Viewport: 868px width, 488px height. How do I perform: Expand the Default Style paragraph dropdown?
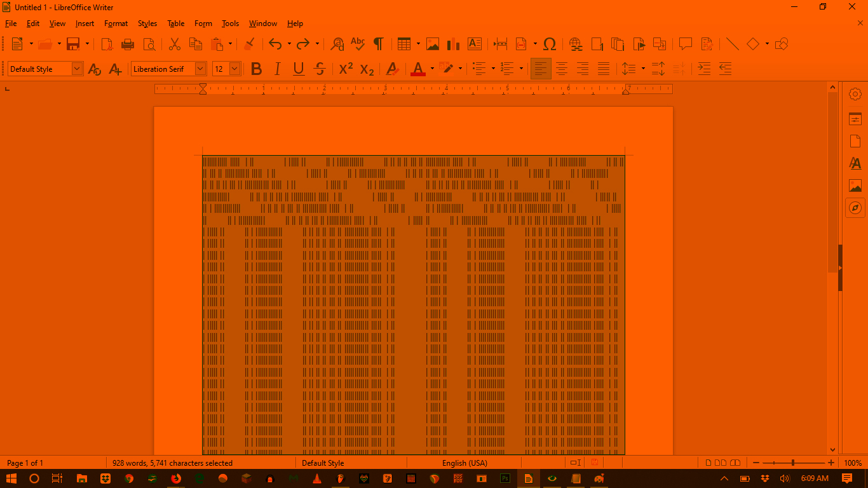point(77,69)
